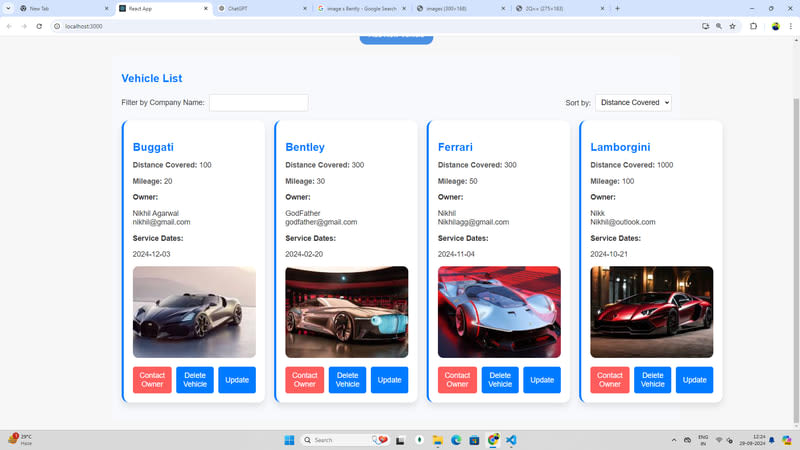
Task: Contact the Buggati owner
Action: [x=152, y=380]
